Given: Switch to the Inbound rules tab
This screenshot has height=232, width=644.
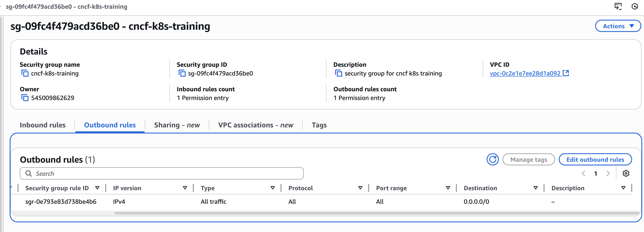Looking at the screenshot, I should coord(43,125).
